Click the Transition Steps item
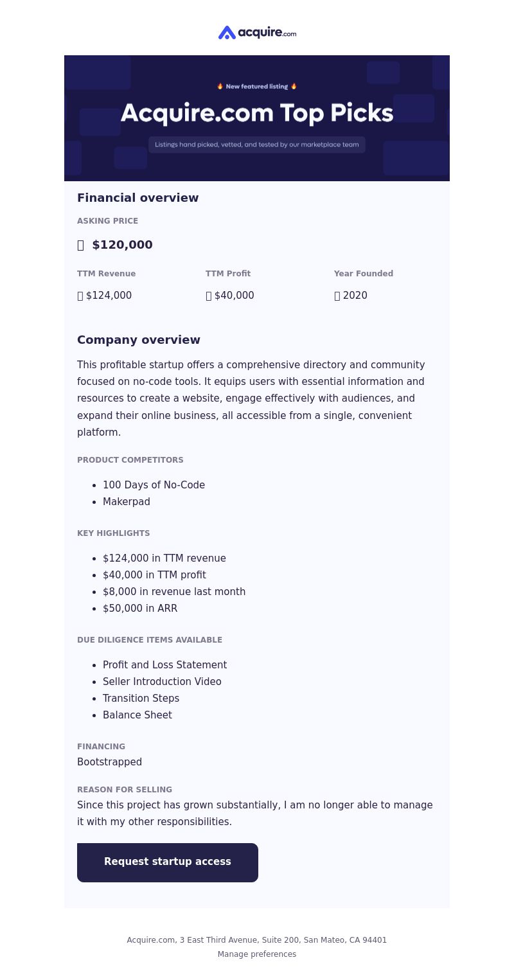 coord(141,699)
